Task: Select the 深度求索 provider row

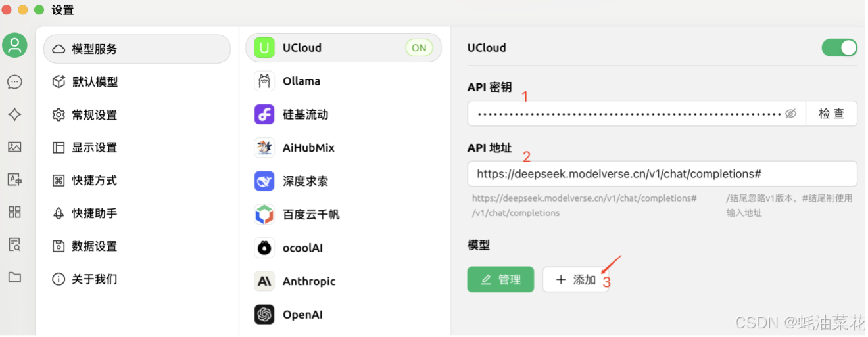Action: (x=344, y=181)
